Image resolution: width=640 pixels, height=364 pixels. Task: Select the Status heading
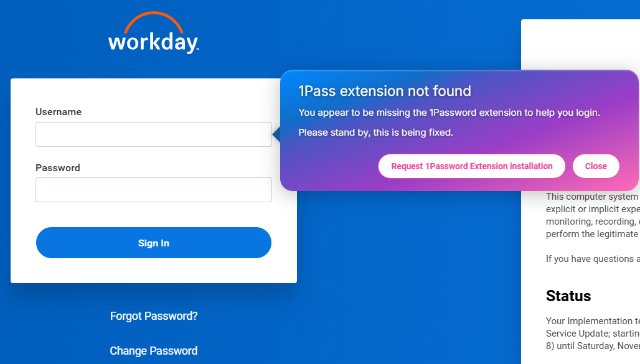coord(568,296)
